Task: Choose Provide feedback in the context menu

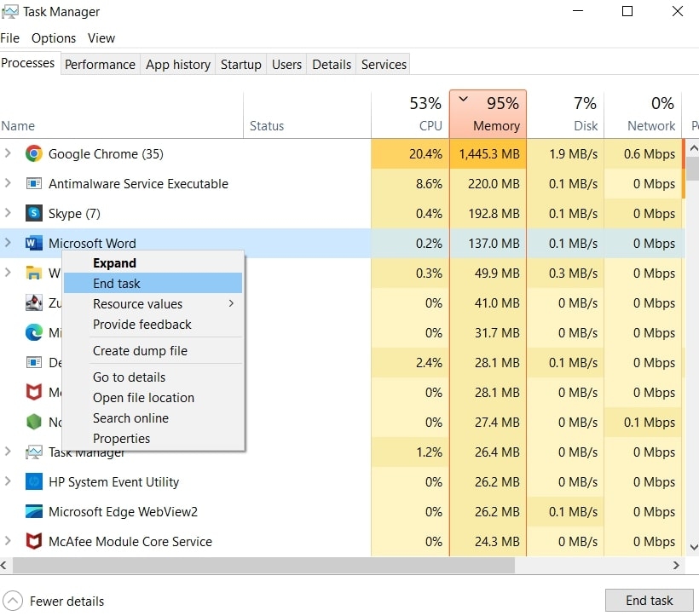Action: click(x=153, y=325)
